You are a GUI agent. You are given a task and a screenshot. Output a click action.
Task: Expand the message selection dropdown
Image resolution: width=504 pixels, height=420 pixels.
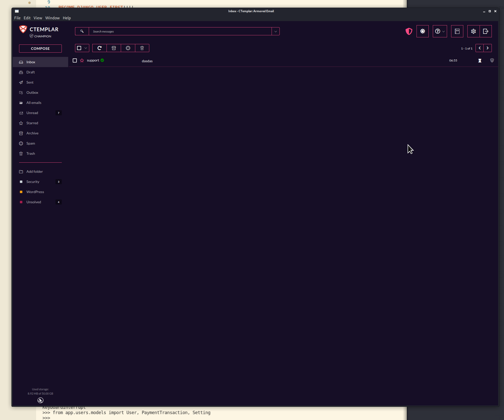pos(86,48)
